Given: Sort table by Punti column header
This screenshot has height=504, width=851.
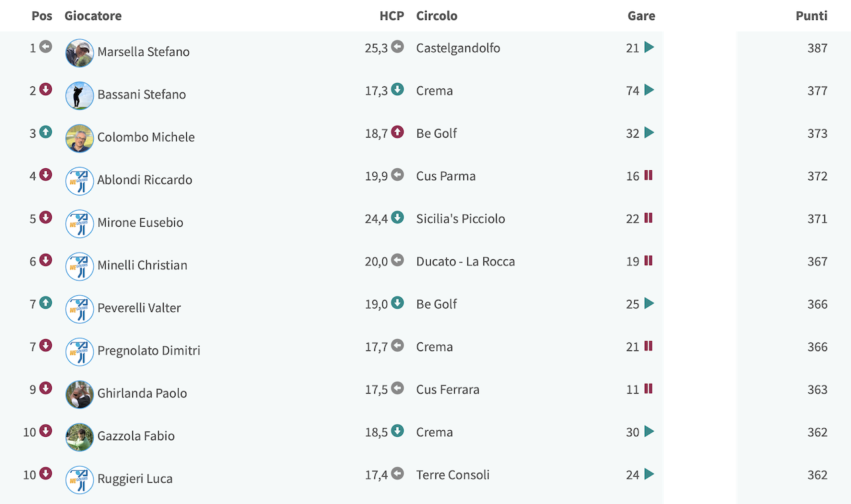Looking at the screenshot, I should click(x=811, y=16).
